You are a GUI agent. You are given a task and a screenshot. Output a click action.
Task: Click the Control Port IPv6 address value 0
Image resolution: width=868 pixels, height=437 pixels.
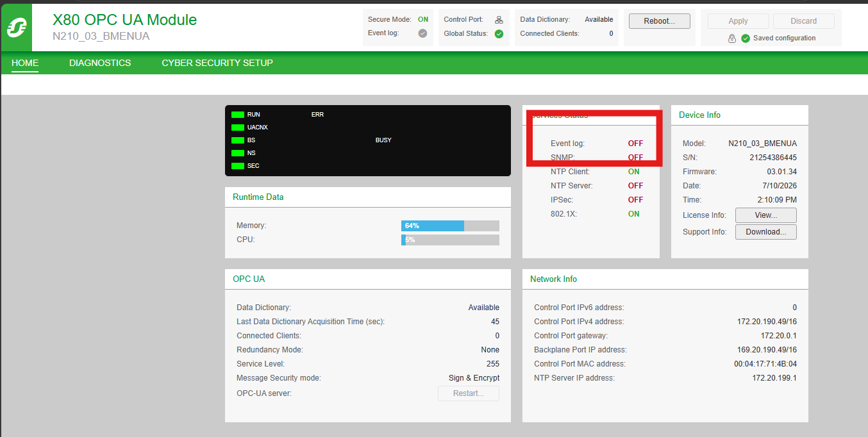coord(794,308)
